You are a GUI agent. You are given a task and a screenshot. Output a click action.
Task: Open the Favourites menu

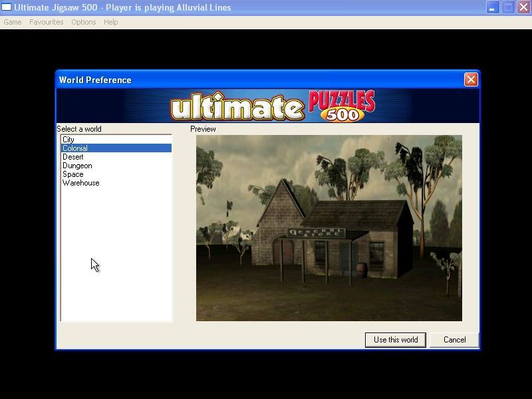(x=46, y=22)
